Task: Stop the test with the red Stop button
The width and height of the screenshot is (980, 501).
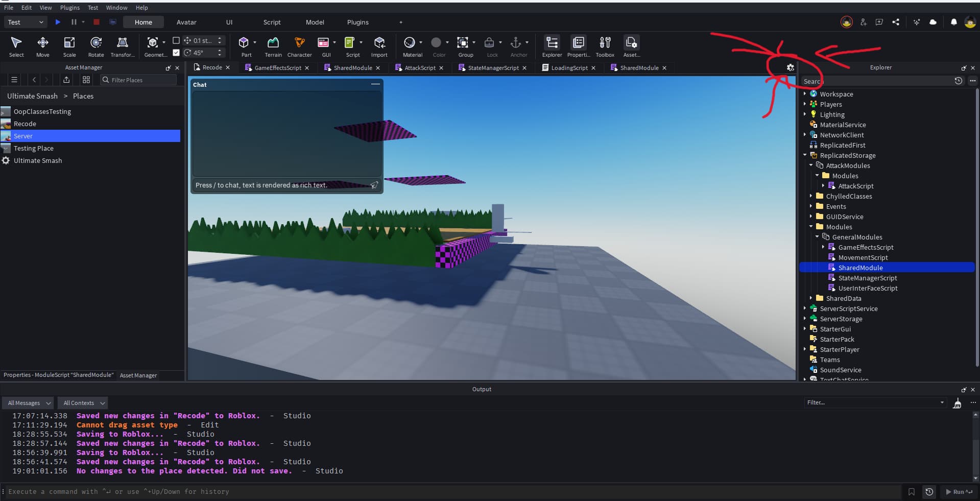Action: [97, 22]
